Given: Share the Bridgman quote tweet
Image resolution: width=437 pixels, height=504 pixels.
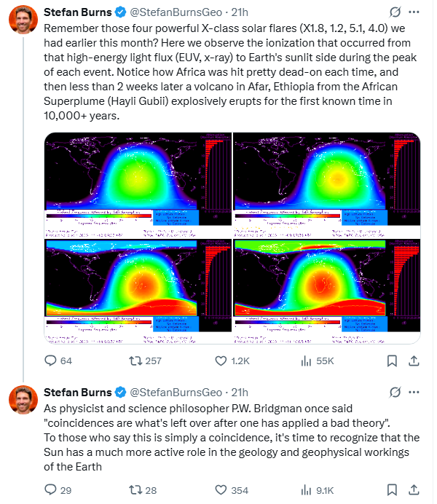Looking at the screenshot, I should (x=414, y=490).
